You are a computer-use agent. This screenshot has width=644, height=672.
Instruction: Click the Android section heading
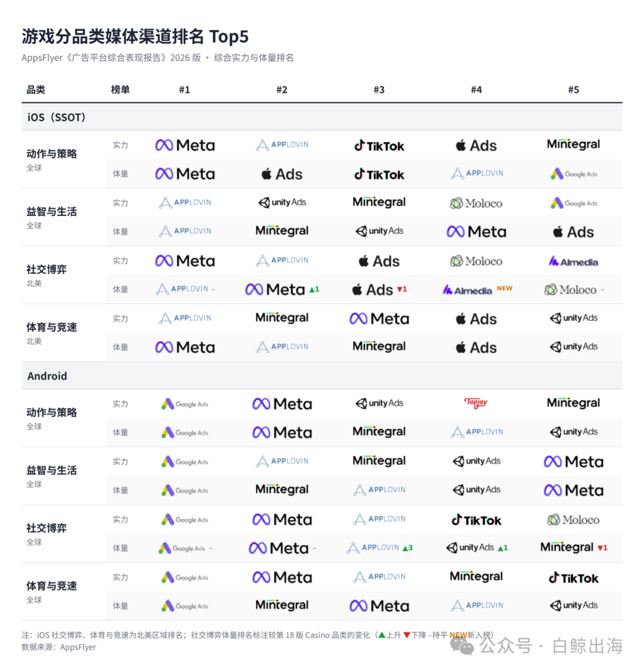[x=47, y=376]
